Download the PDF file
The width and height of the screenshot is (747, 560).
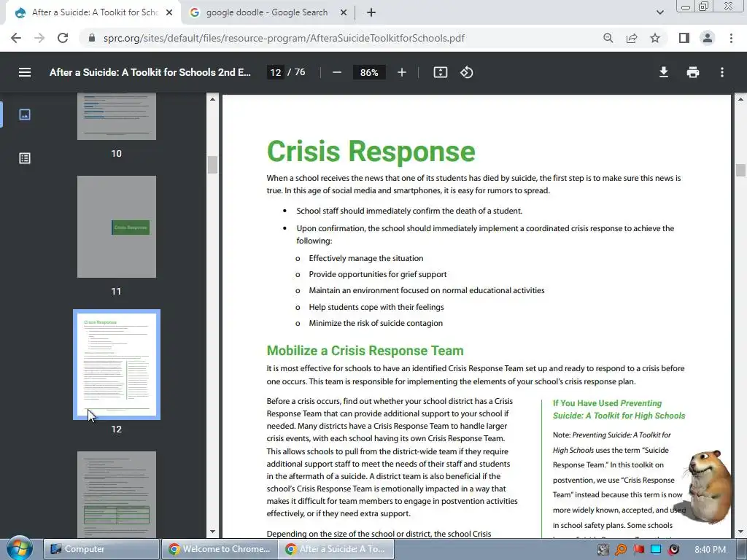[x=663, y=72]
